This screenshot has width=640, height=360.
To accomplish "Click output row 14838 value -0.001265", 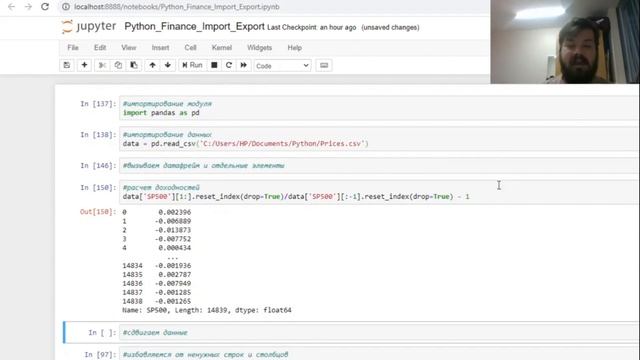I will 173,301.
